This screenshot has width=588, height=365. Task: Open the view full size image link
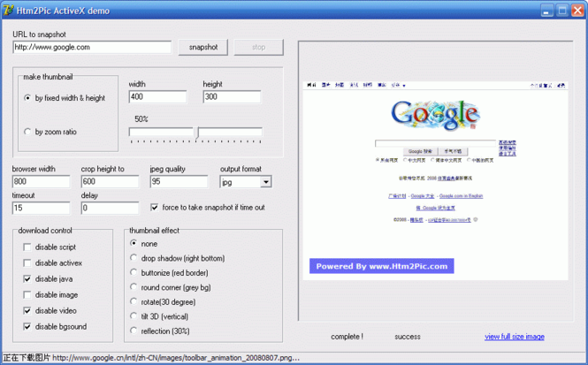[x=514, y=337]
